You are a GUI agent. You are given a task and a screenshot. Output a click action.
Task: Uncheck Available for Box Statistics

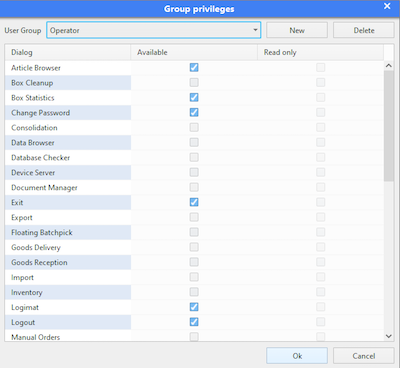[194, 97]
